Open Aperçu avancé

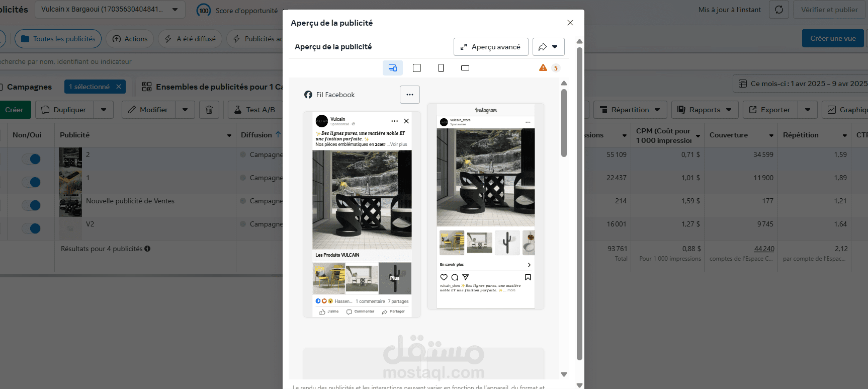point(491,47)
